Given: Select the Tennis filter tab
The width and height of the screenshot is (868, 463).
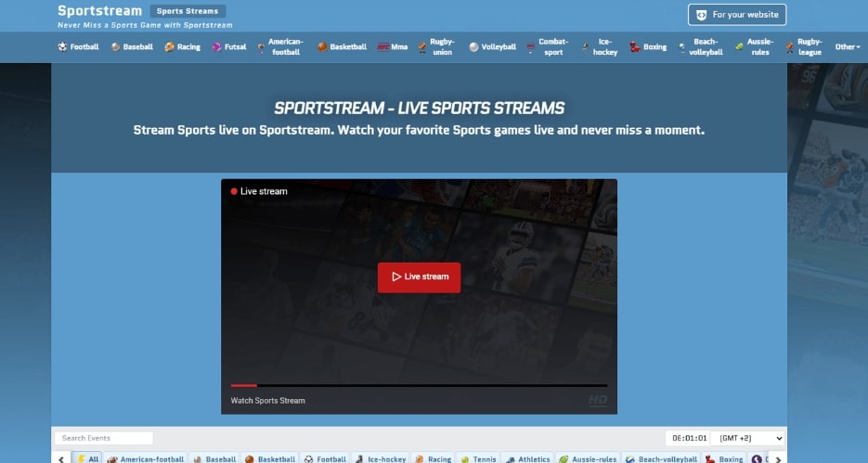Looking at the screenshot, I should point(479,458).
